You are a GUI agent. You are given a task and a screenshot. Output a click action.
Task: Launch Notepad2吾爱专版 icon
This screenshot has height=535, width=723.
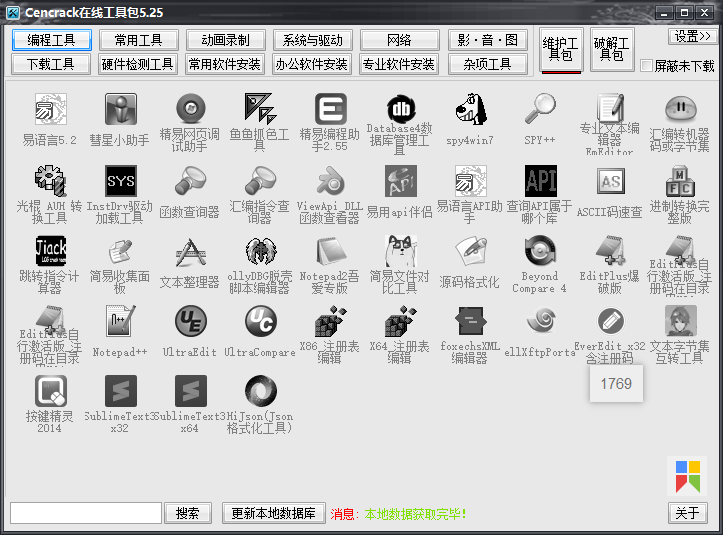click(x=331, y=251)
